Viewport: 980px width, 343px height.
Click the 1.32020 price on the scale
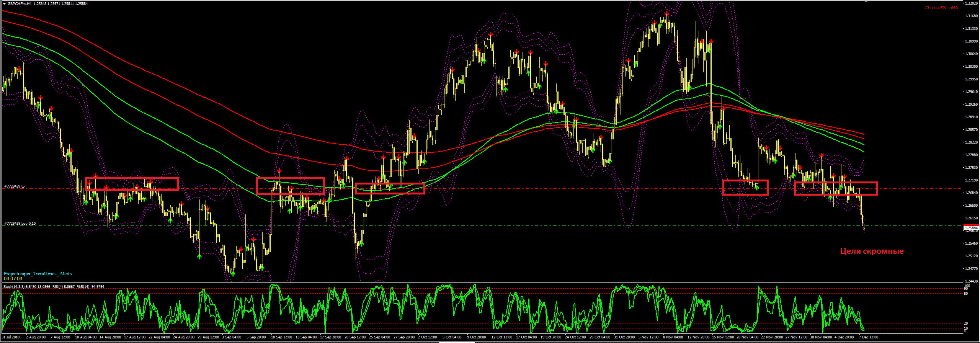[971, 3]
